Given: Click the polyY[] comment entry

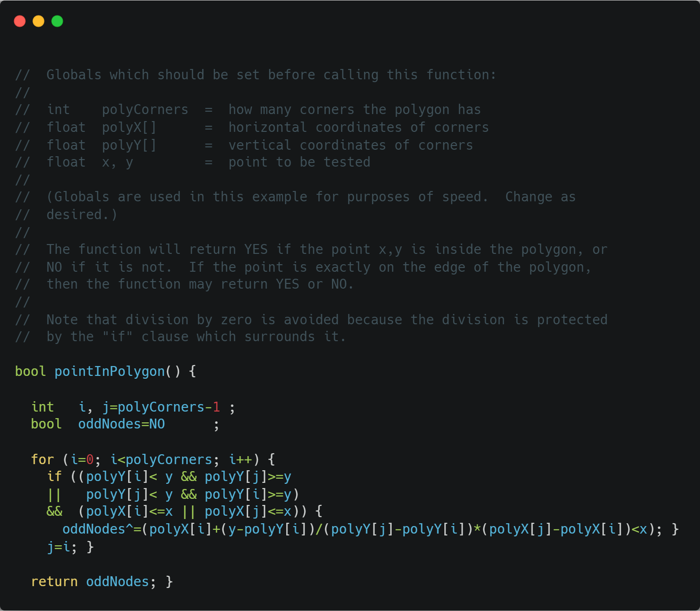Looking at the screenshot, I should point(129,145).
